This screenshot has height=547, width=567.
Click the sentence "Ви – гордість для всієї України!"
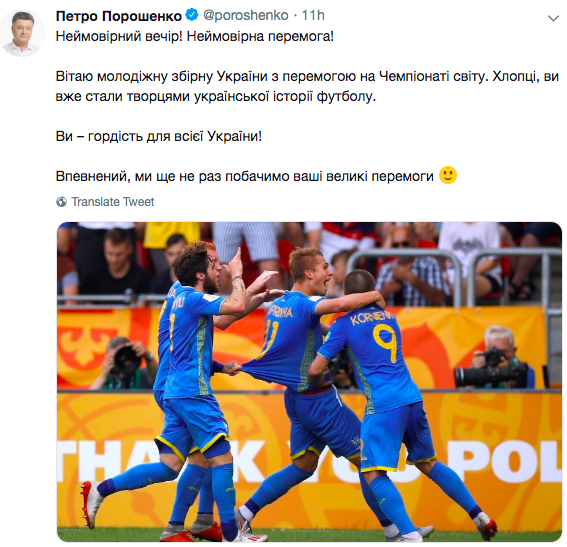[159, 136]
